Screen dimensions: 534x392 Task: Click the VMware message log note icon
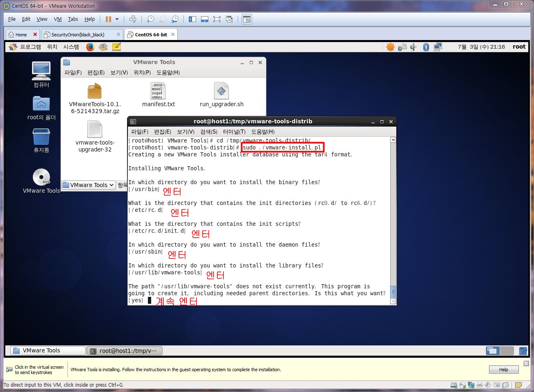point(518,385)
